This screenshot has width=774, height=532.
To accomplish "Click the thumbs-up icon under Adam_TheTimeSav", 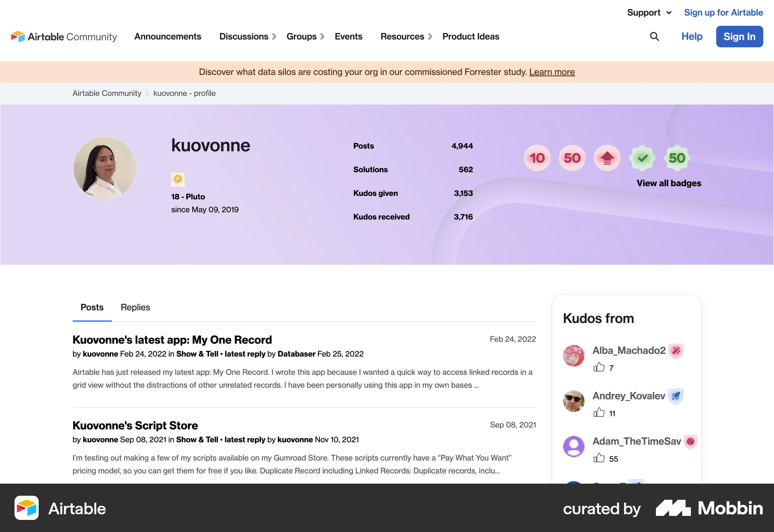I will (x=599, y=458).
